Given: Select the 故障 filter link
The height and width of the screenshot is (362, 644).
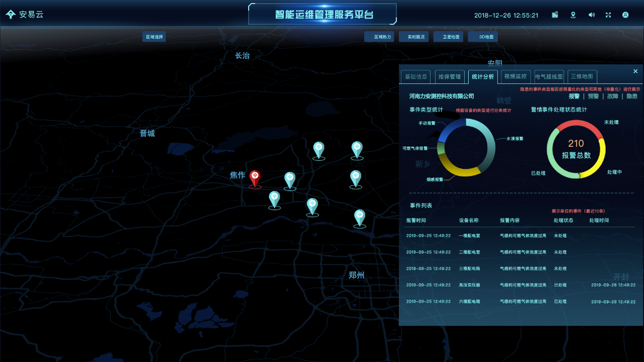Looking at the screenshot, I should pyautogui.click(x=612, y=96).
